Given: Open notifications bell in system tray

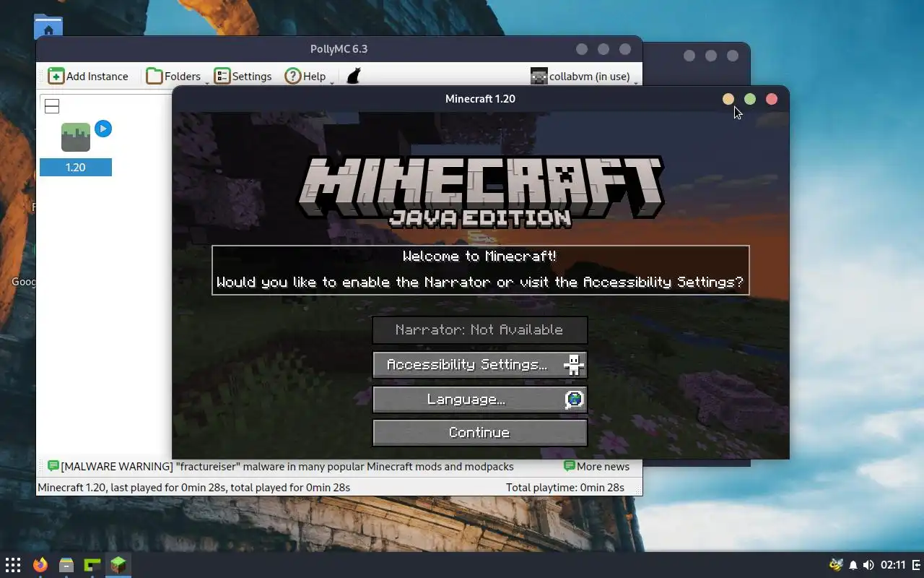Looking at the screenshot, I should pyautogui.click(x=853, y=564).
